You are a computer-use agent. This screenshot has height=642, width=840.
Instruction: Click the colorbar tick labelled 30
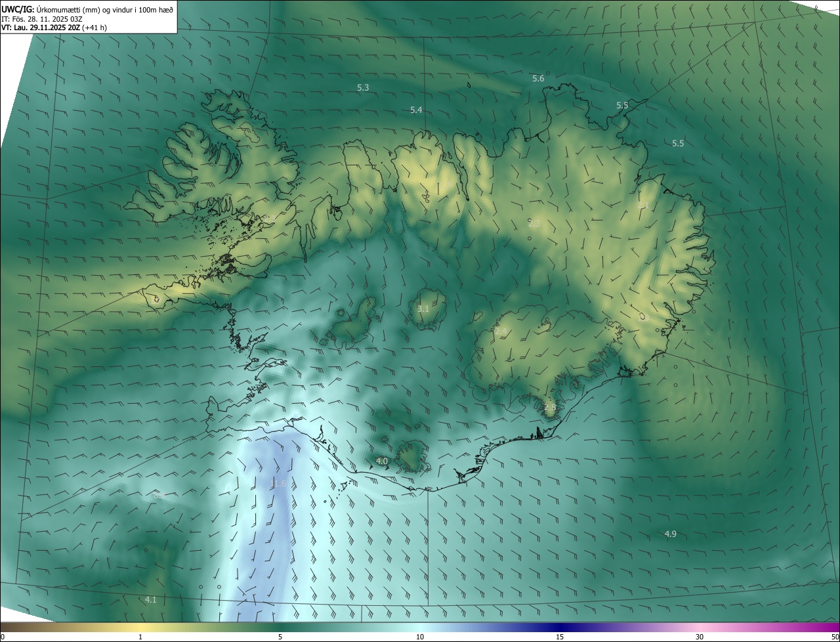click(700, 637)
